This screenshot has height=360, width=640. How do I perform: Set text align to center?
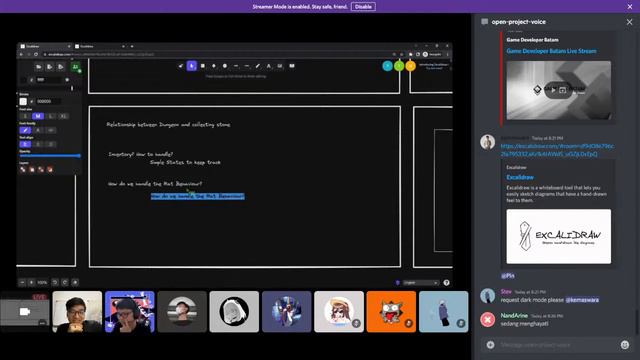(x=38, y=144)
